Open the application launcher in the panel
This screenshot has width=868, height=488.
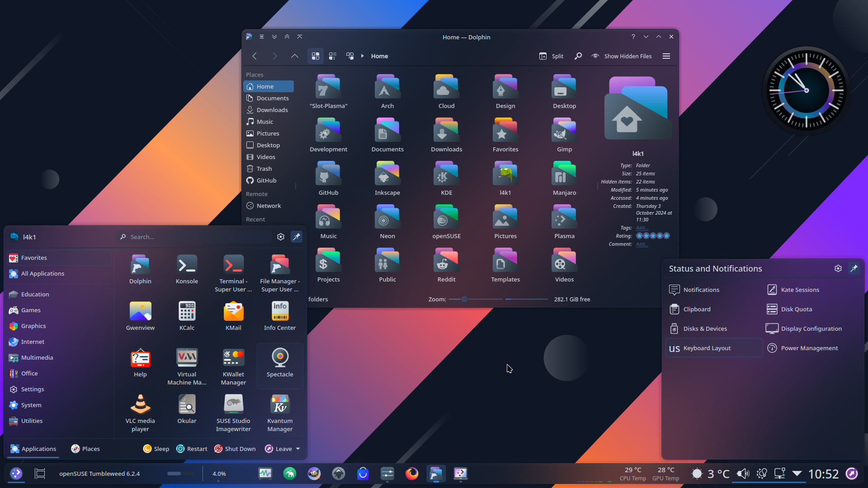click(16, 474)
